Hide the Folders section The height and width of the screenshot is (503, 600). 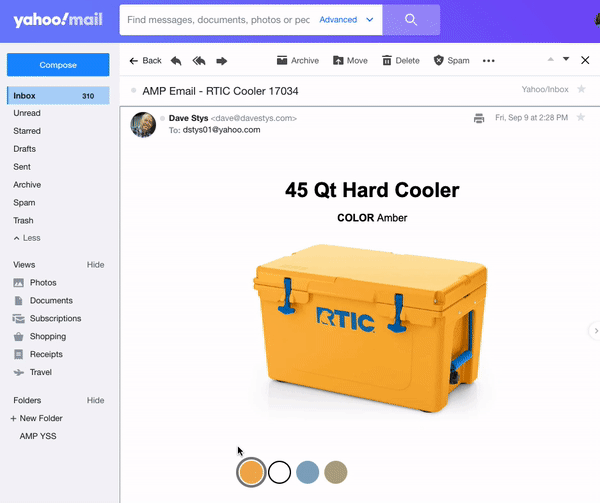pos(95,400)
